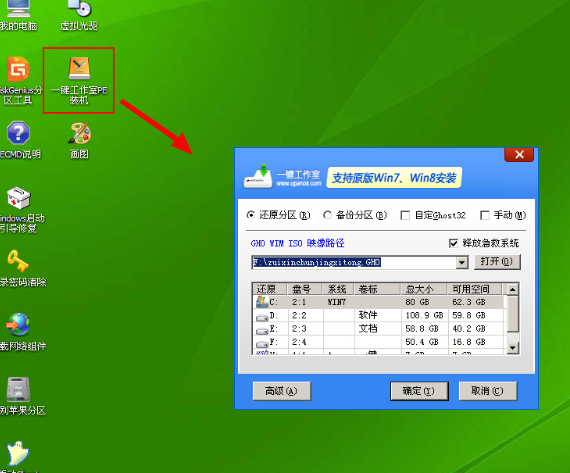Click the C: drive Windows icon in list
Viewport: 570px width, 473px height.
262,302
